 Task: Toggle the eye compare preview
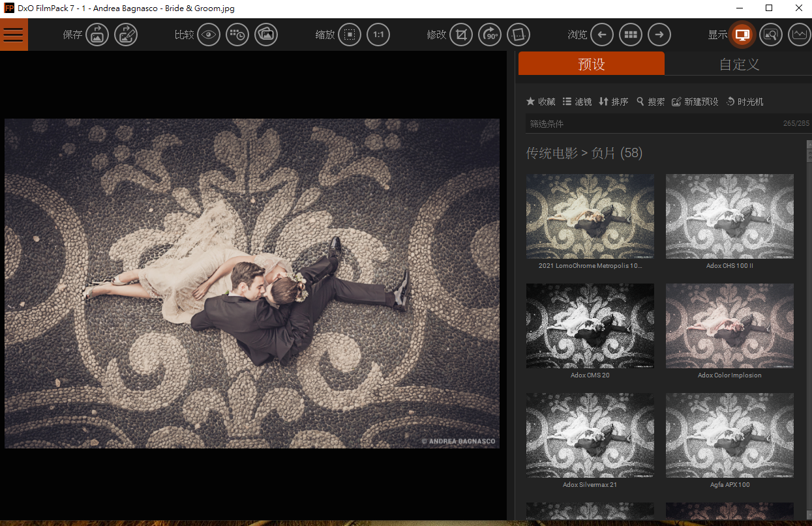coord(209,35)
